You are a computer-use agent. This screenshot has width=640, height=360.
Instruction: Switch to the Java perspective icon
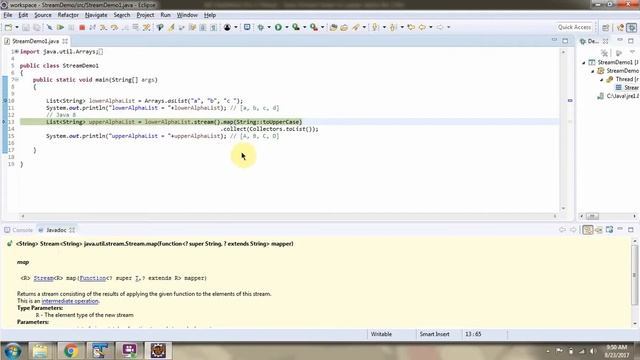620,27
